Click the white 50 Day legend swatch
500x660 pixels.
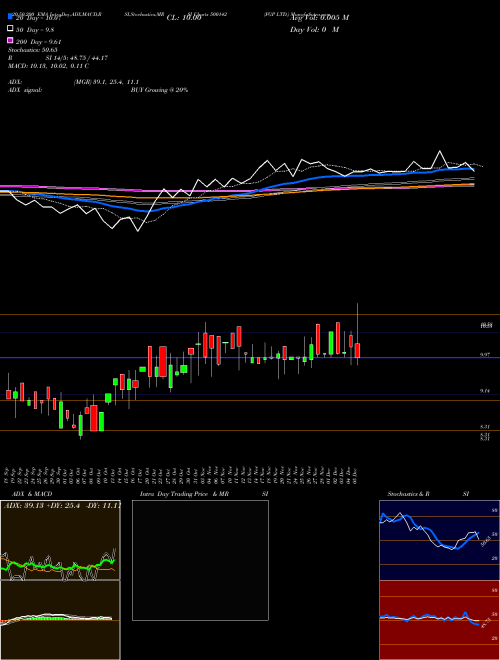click(10, 29)
